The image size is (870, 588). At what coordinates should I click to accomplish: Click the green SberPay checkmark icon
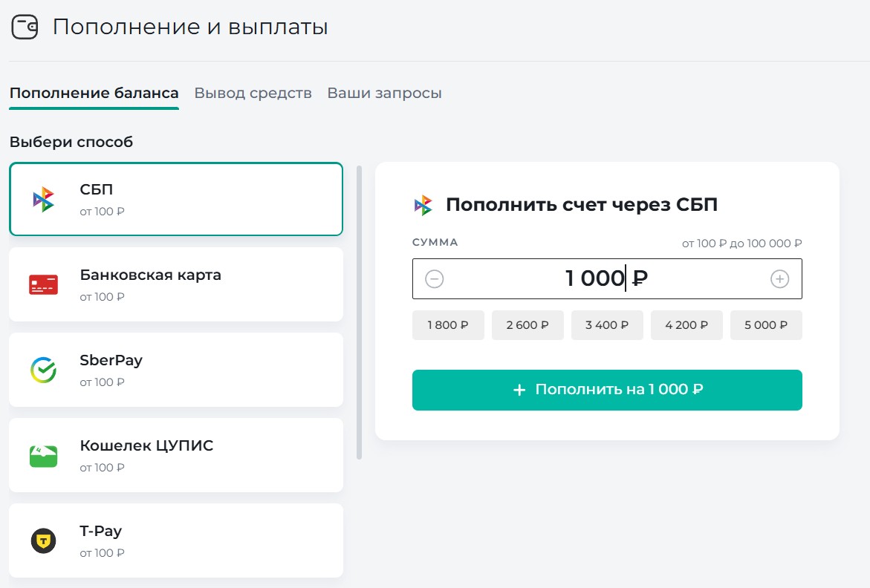43,370
